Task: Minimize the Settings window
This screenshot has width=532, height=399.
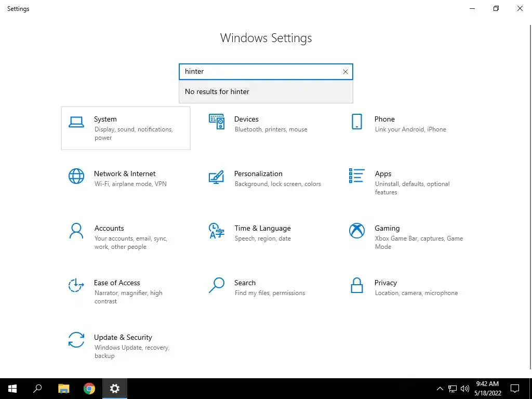Action: click(x=472, y=8)
